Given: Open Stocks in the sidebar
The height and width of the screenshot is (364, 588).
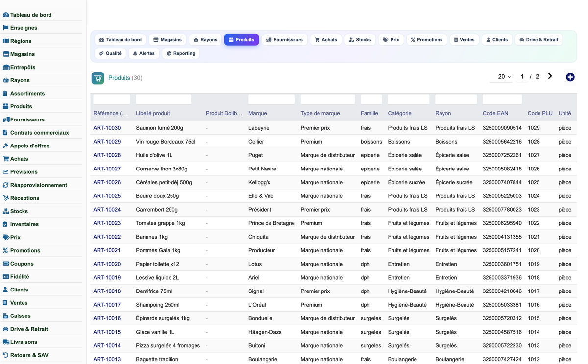Looking at the screenshot, I should click(15, 211).
